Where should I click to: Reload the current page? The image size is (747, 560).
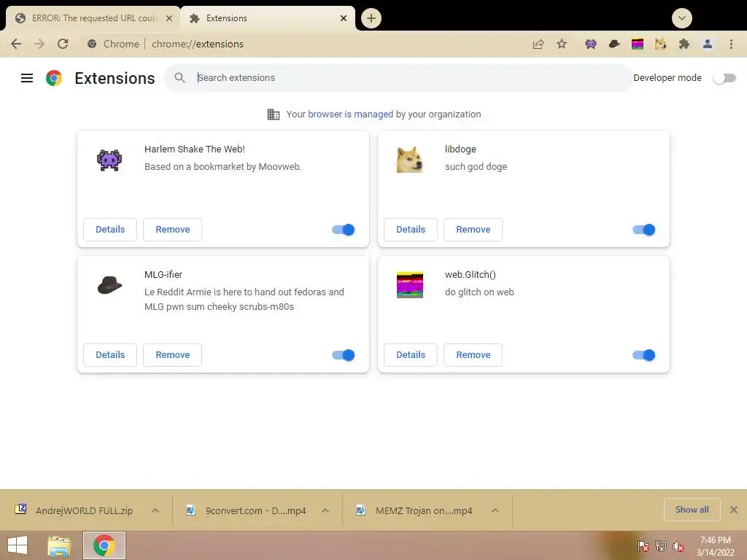pyautogui.click(x=63, y=44)
